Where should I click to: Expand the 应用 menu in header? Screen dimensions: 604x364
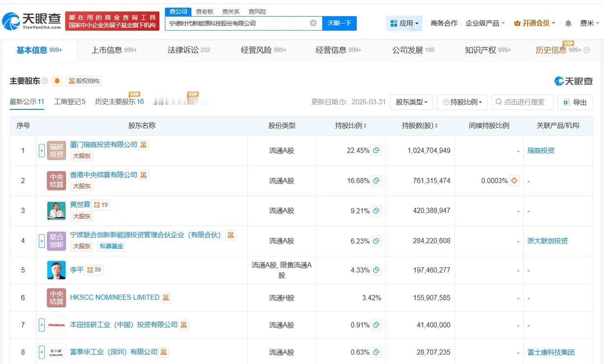pyautogui.click(x=404, y=23)
